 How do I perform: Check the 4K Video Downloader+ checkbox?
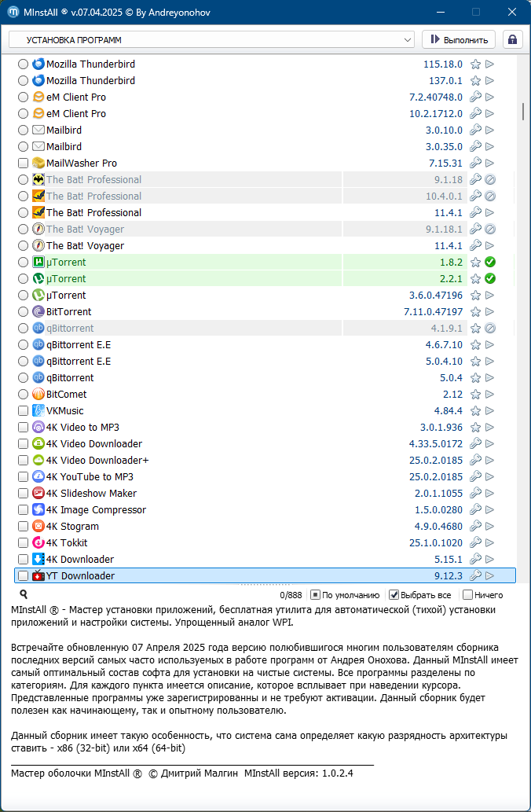23,461
